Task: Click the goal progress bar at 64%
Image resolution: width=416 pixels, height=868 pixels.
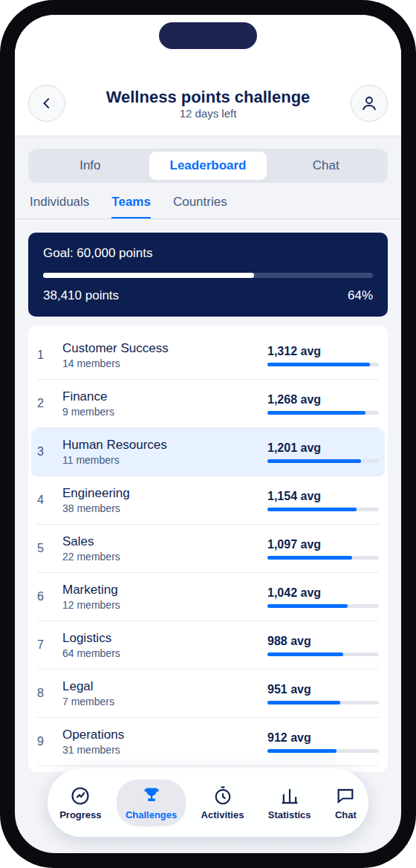Action: [208, 275]
